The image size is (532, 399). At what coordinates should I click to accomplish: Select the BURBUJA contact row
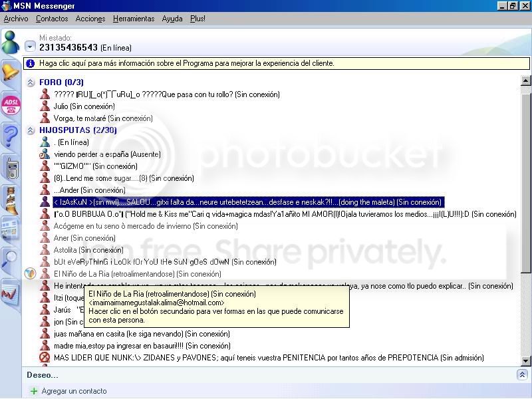(x=285, y=214)
